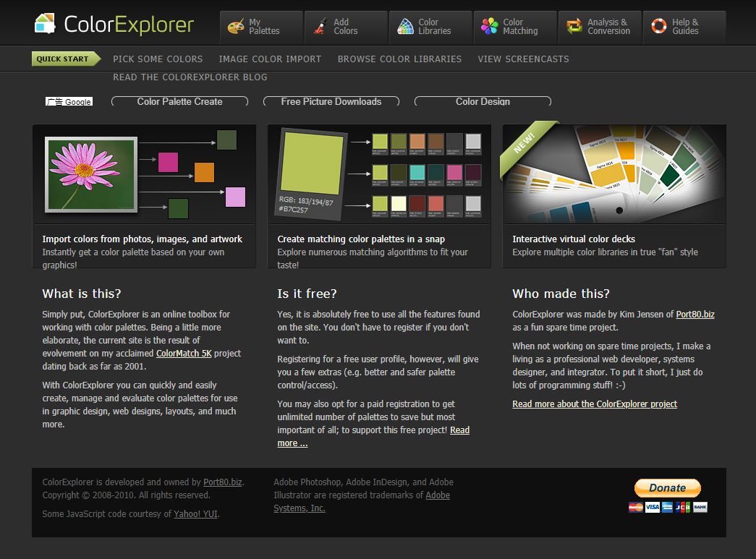Click the light pink swatch in import illustration

point(235,197)
